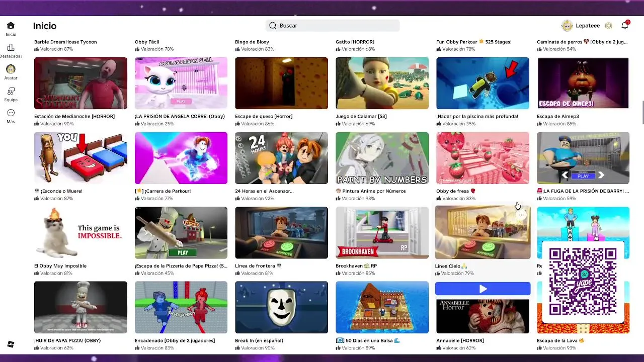
Task: Open ¡LA PRISIÓN DE ANGELA CORRE! thumbnail
Action: [x=181, y=83]
